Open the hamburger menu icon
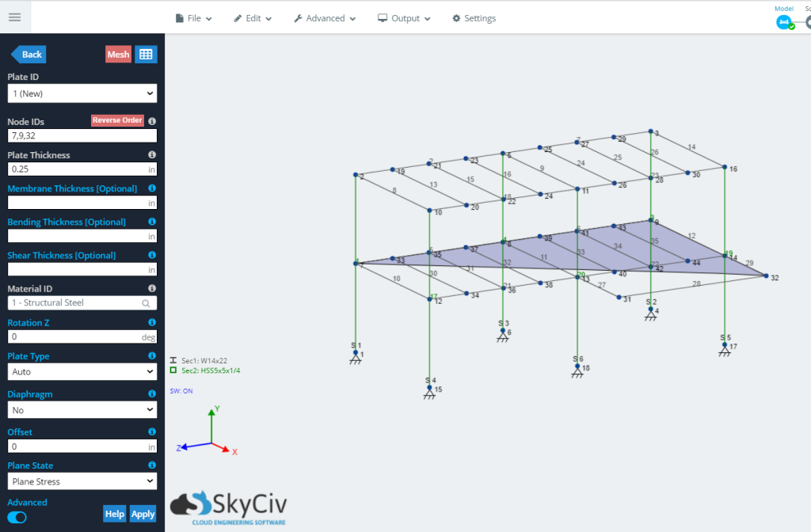811x532 pixels. [x=15, y=17]
